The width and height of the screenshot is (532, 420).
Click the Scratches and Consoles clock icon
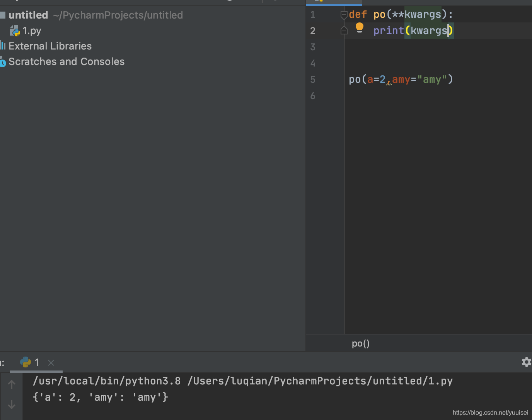tap(3, 62)
